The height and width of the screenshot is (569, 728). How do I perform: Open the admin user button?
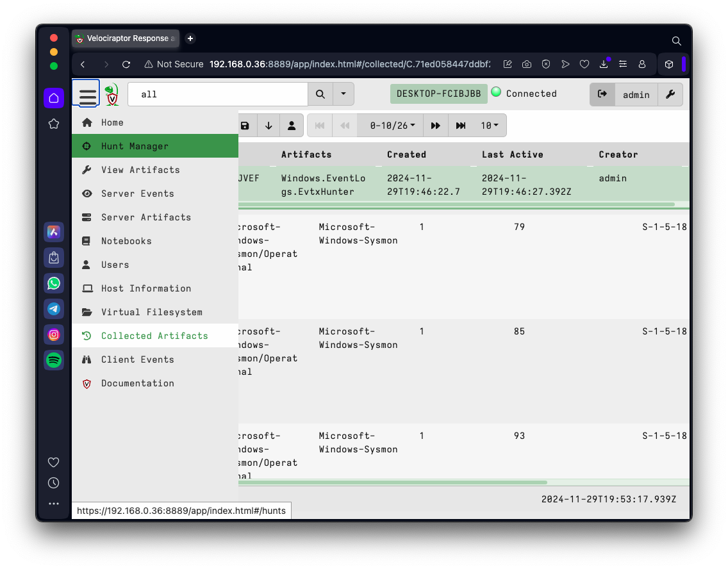(636, 95)
